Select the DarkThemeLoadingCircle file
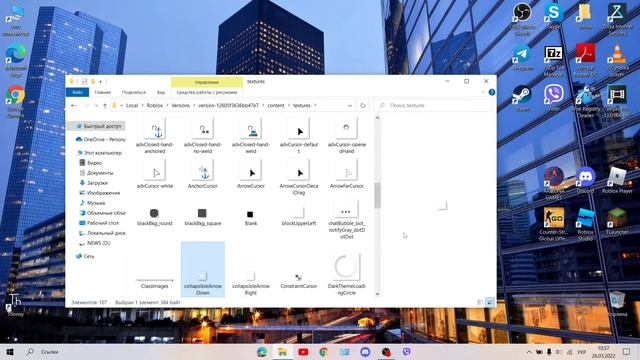 click(347, 273)
